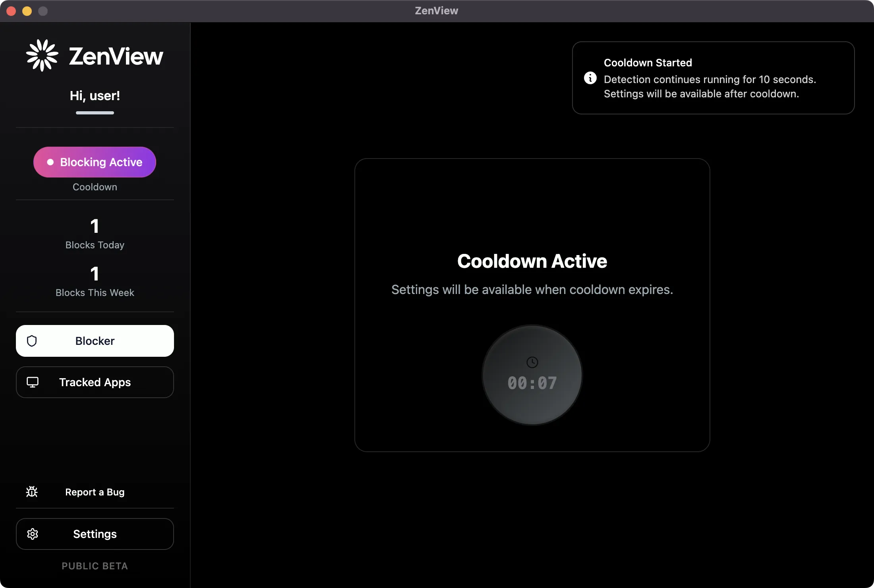Click the progress bar under Hi, user!
The height and width of the screenshot is (588, 874).
[x=95, y=113]
